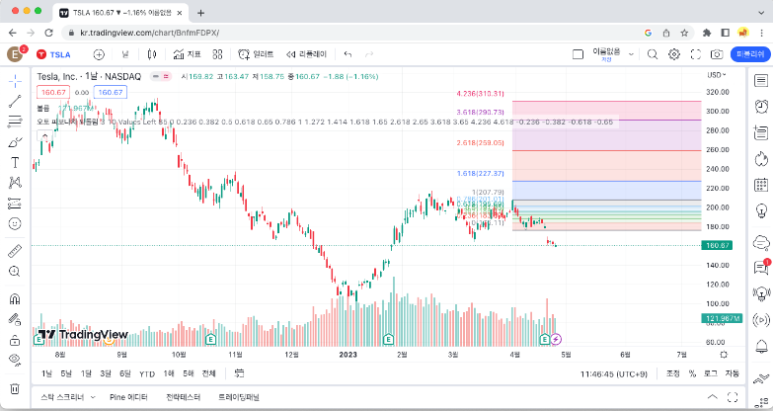Open the layout setup square icon
This screenshot has height=411, width=773.
(x=578, y=55)
